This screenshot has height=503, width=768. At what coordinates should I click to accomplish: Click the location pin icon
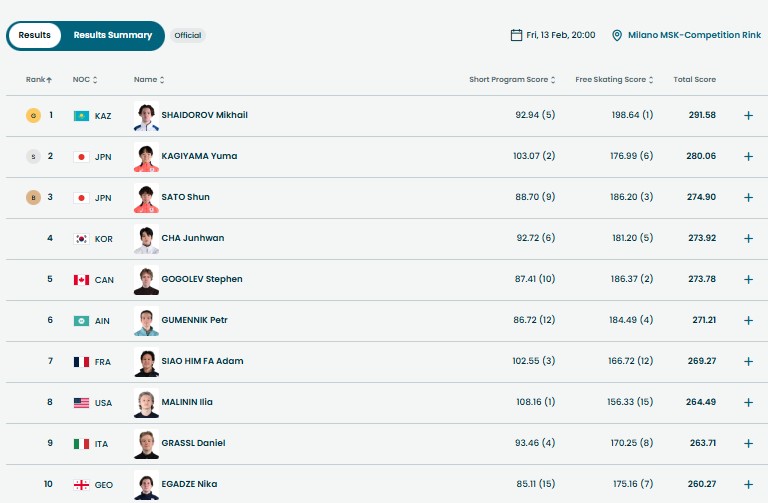tap(617, 35)
